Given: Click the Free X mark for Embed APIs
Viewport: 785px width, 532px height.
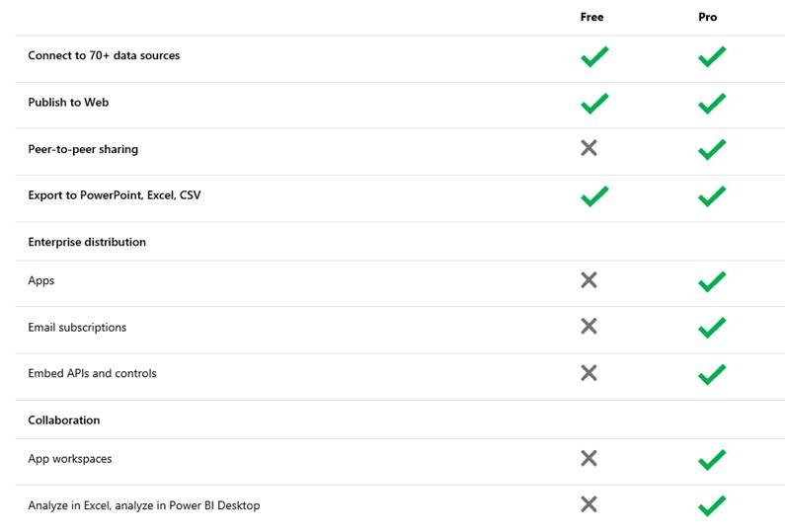Looking at the screenshot, I should point(589,372).
